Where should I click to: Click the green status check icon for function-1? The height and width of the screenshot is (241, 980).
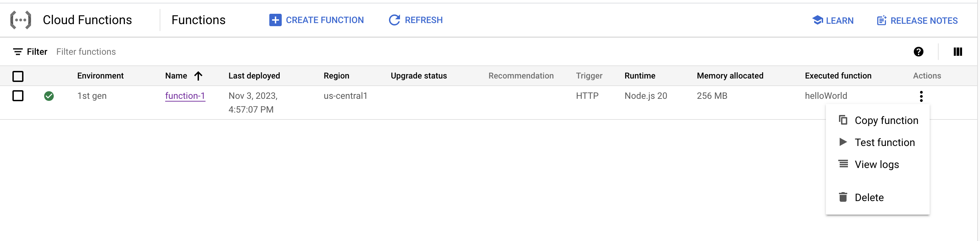[x=49, y=96]
